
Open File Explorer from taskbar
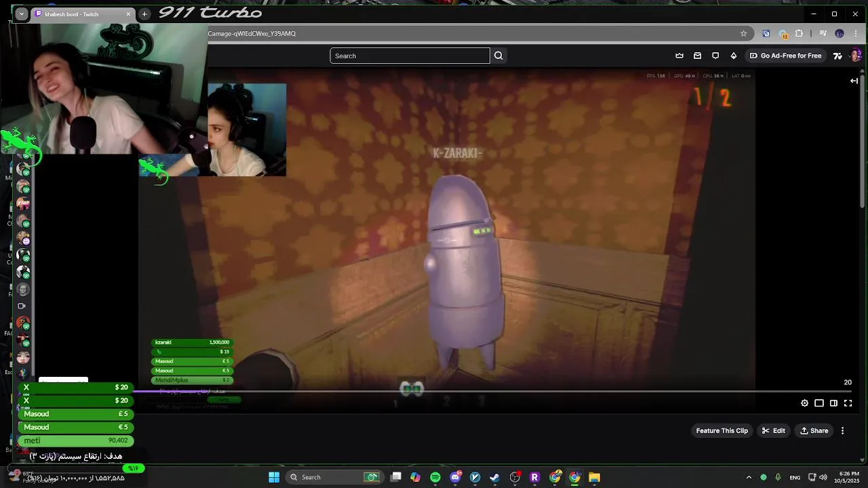pyautogui.click(x=594, y=477)
